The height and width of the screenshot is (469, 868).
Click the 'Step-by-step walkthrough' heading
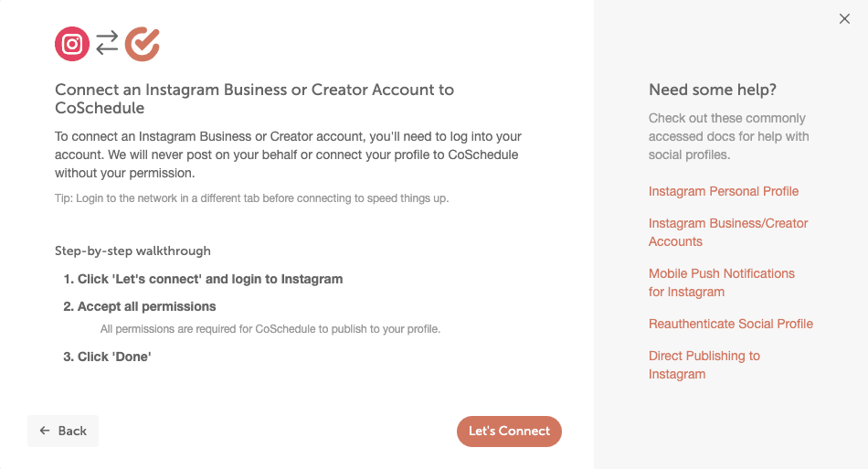[x=132, y=250]
